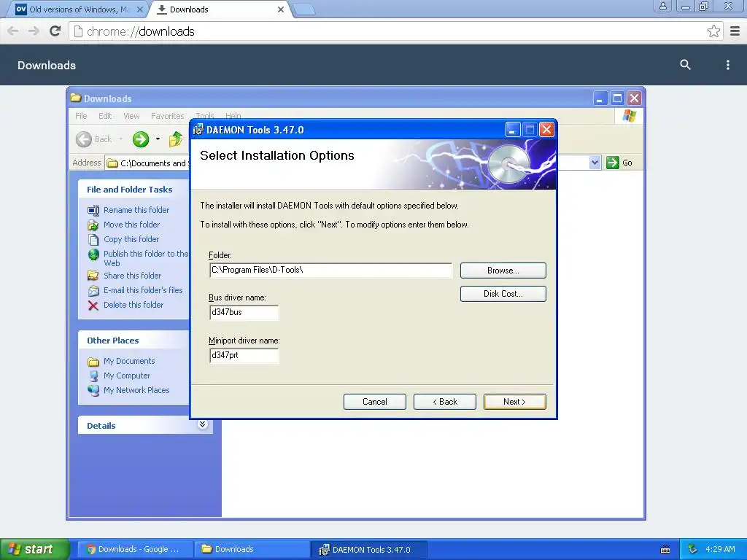Image resolution: width=747 pixels, height=560 pixels.
Task: Click the Windows Start button
Action: tap(35, 549)
